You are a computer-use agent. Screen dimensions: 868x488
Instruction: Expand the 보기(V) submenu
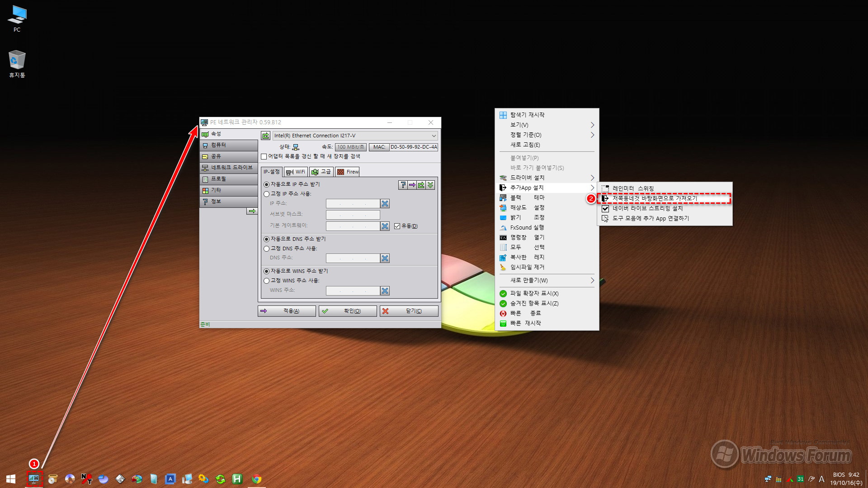click(x=547, y=125)
